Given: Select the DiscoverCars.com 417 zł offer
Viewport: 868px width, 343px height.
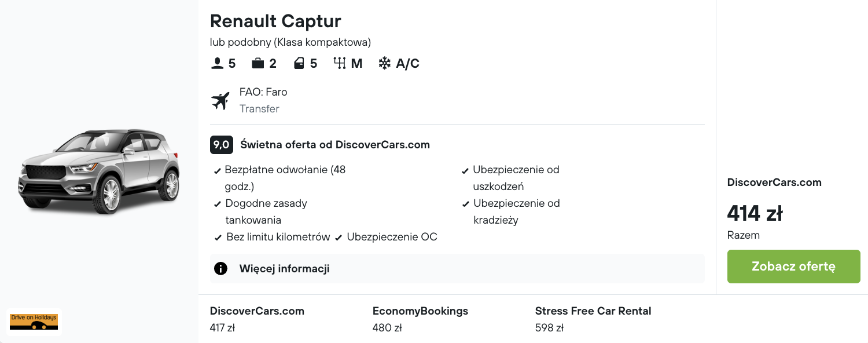Looking at the screenshot, I should coord(257,319).
